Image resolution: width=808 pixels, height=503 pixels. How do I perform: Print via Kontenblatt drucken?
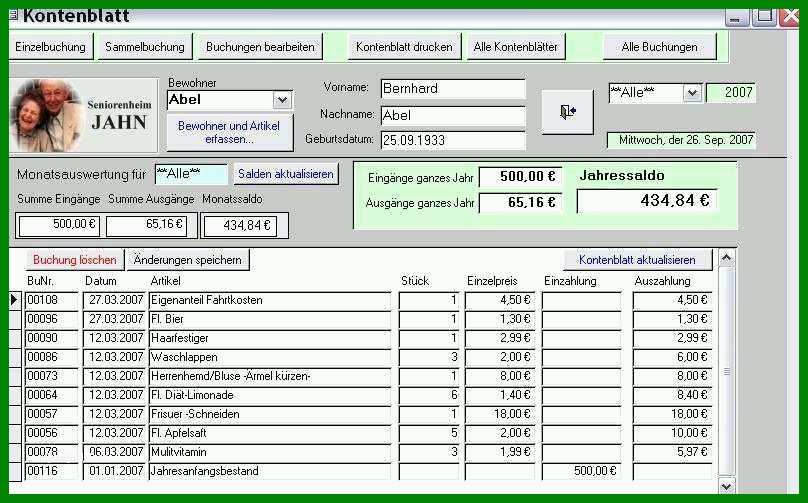(404, 47)
